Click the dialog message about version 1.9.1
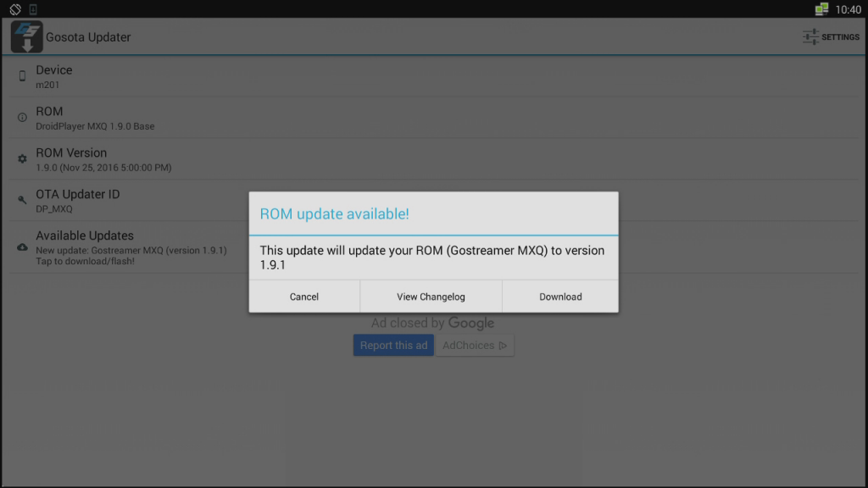Image resolution: width=868 pixels, height=488 pixels. tap(432, 258)
